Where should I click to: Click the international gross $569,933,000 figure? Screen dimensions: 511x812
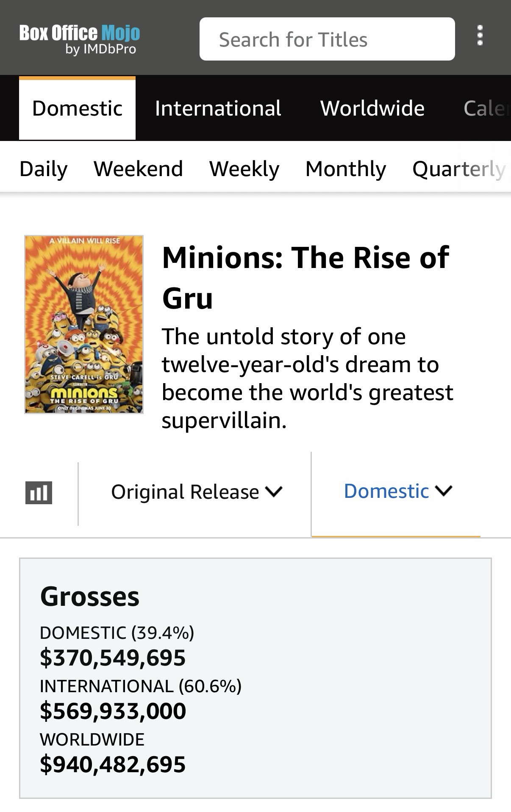[113, 711]
